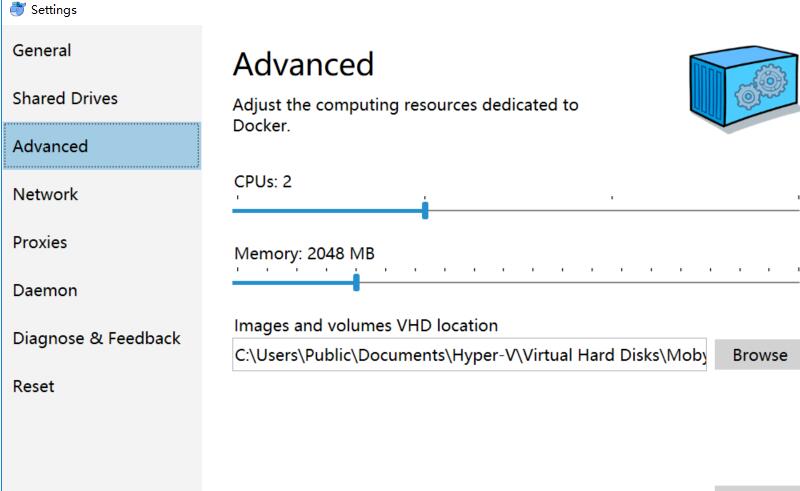Click the Docker whale icon in title bar
Viewport: 800px width, 491px height.
[17, 9]
